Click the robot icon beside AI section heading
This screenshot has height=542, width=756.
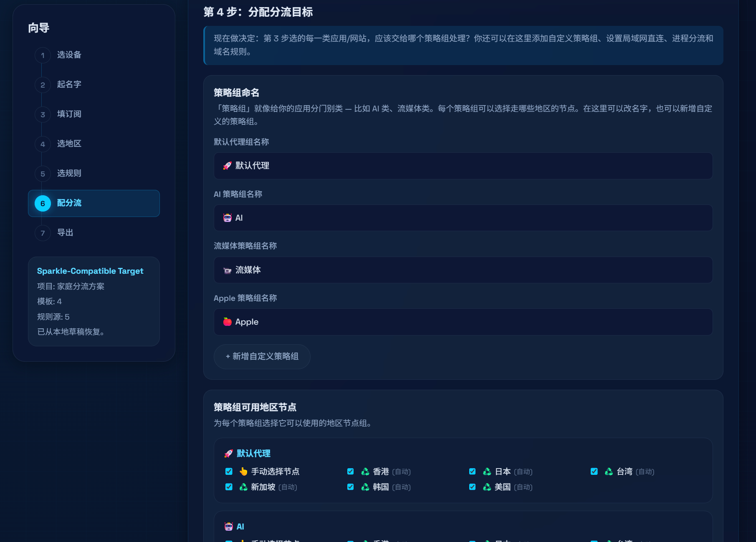pos(228,527)
